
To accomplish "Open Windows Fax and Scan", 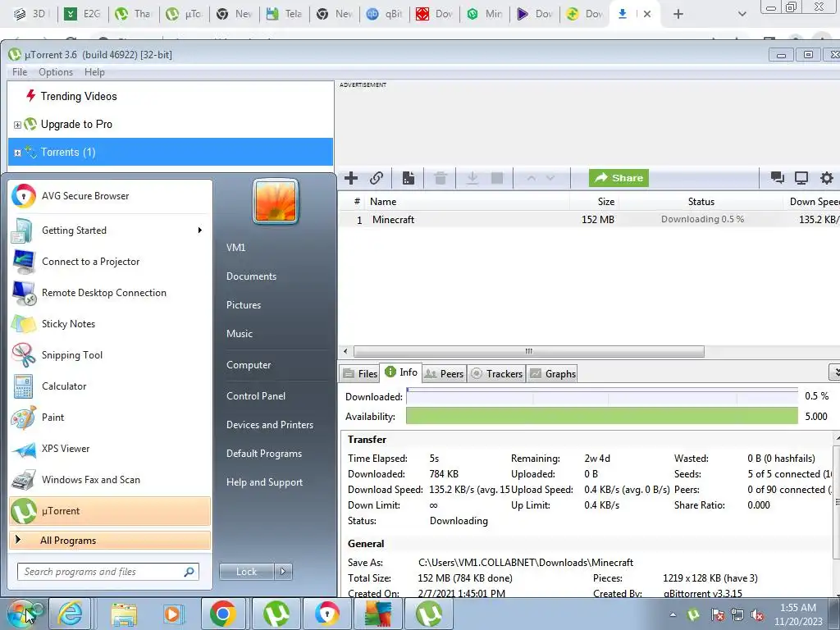I will [x=110, y=479].
